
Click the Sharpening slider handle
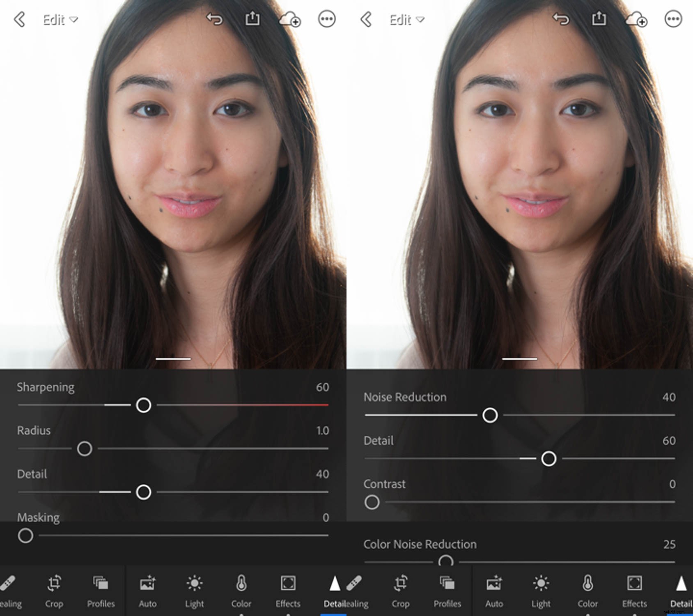(144, 405)
